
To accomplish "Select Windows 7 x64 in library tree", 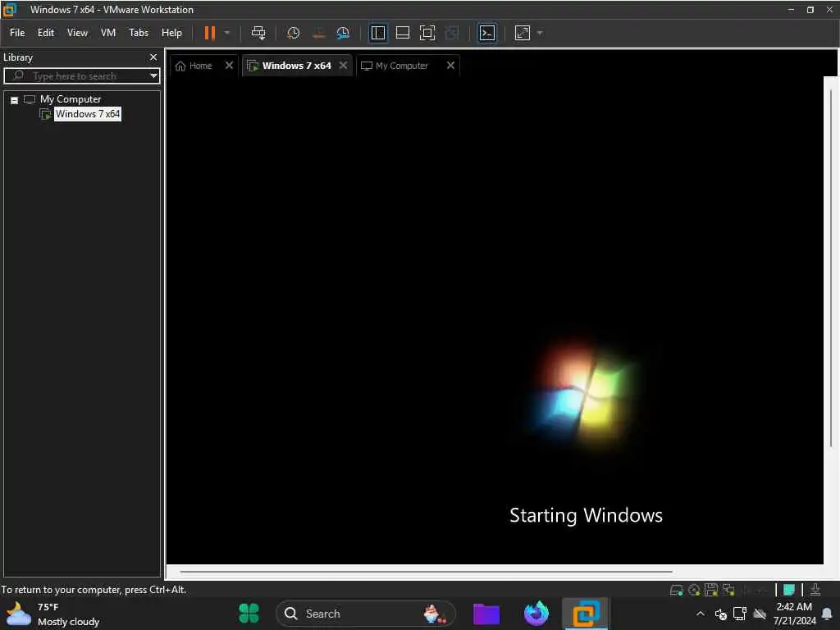I will [88, 113].
